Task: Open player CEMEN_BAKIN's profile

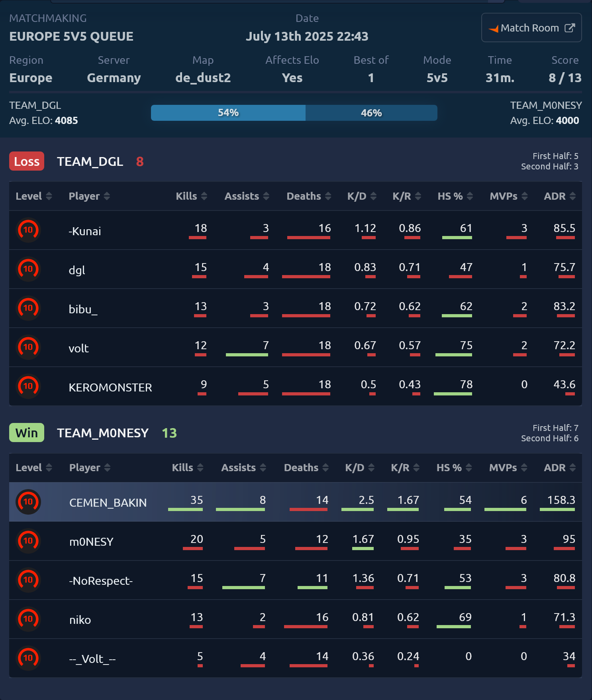Action: pos(108,503)
